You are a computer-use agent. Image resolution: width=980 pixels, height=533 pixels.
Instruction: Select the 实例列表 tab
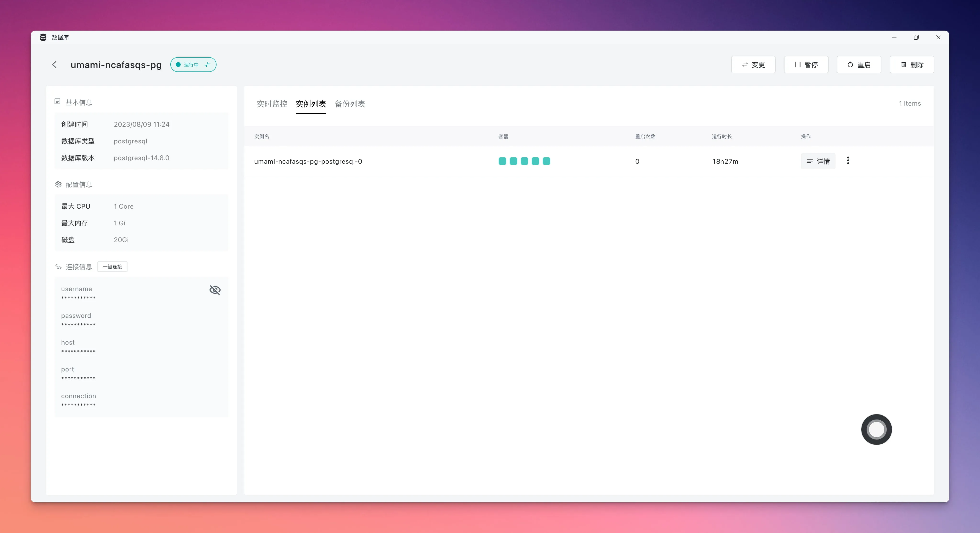311,104
